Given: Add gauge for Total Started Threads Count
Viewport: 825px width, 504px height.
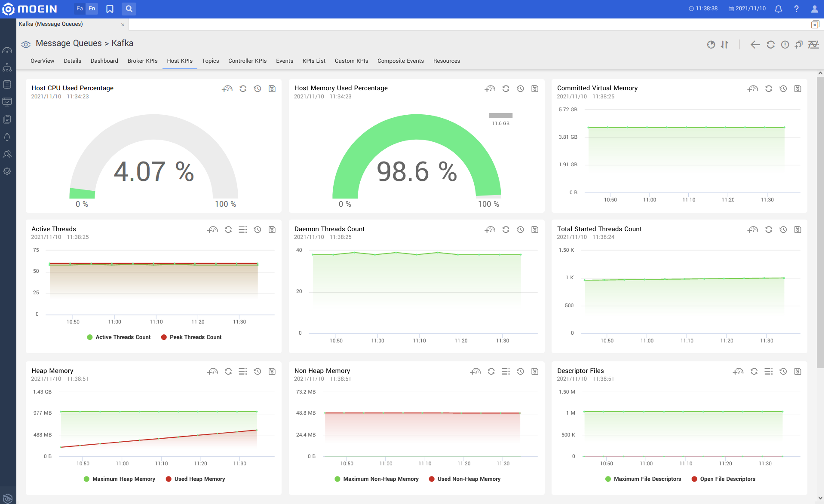Looking at the screenshot, I should [753, 229].
